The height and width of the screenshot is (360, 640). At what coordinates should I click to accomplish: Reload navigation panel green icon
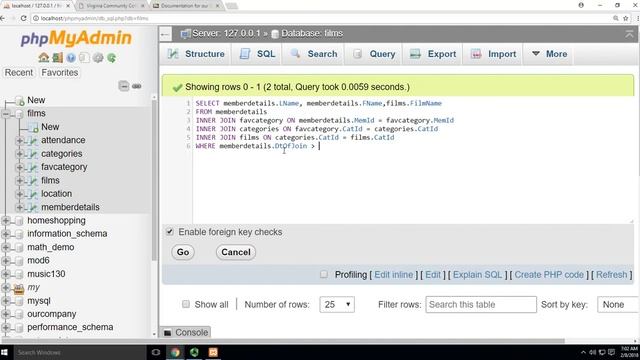point(111,58)
